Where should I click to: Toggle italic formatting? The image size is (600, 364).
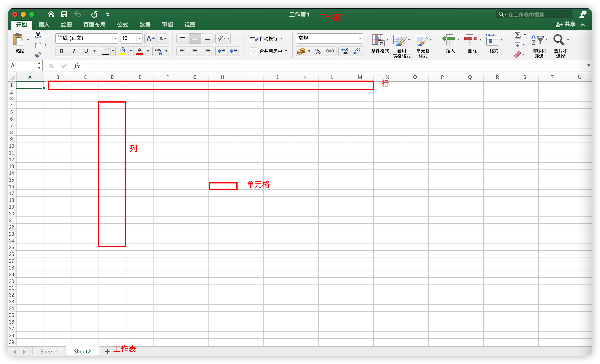coord(74,51)
